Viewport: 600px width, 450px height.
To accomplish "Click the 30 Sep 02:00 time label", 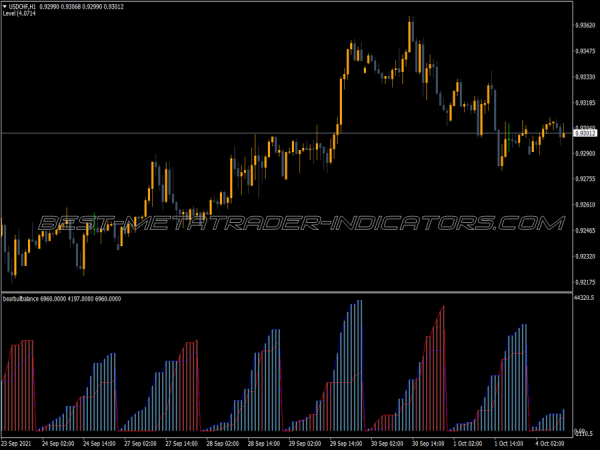I will click(387, 443).
